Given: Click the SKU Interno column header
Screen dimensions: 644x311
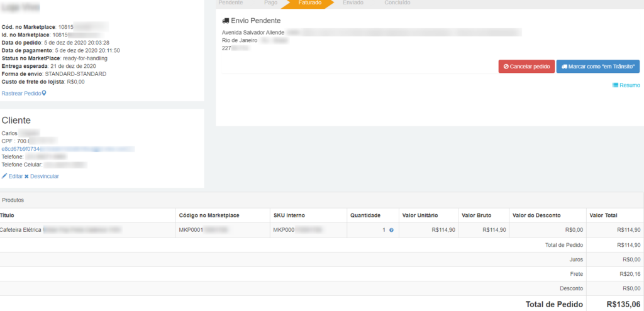Looking at the screenshot, I should (x=289, y=216).
